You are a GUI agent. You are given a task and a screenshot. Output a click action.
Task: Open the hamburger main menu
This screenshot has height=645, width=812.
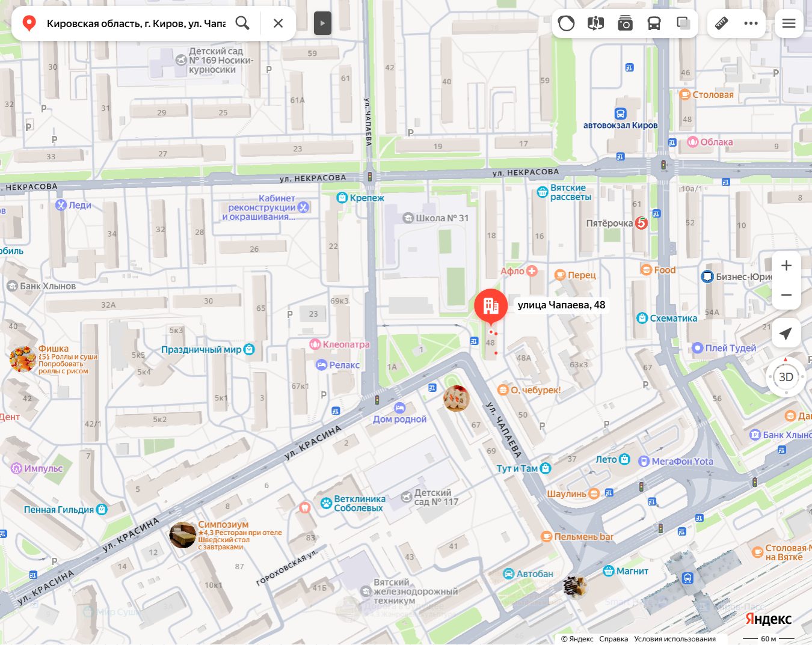[789, 23]
